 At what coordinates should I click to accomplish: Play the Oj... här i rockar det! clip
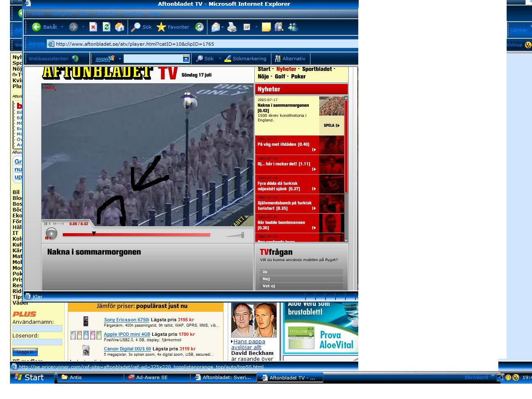pos(314,169)
